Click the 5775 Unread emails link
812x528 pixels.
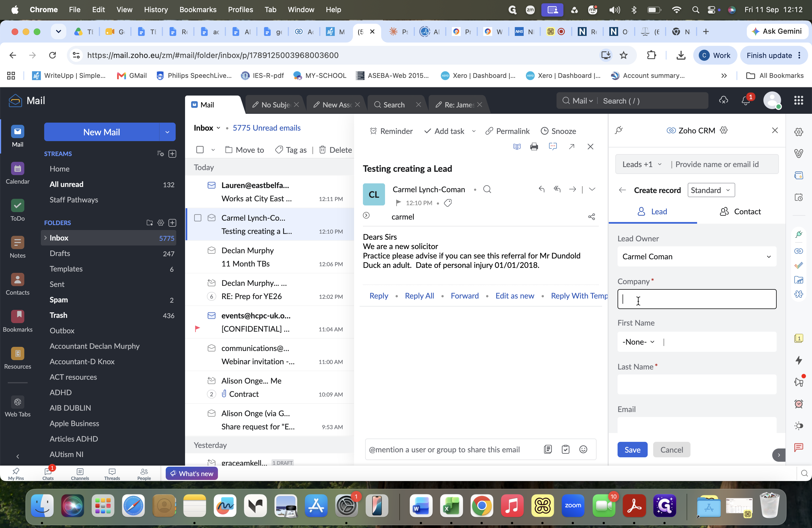(x=267, y=128)
